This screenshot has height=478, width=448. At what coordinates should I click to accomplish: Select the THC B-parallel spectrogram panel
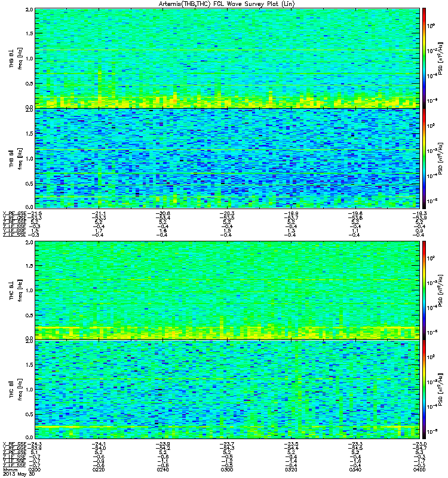[227, 390]
